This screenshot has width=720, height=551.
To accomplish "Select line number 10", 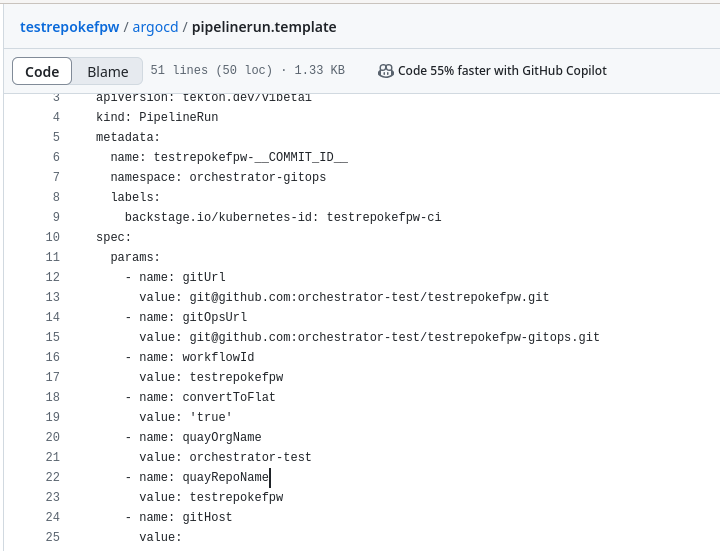I will click(x=53, y=237).
